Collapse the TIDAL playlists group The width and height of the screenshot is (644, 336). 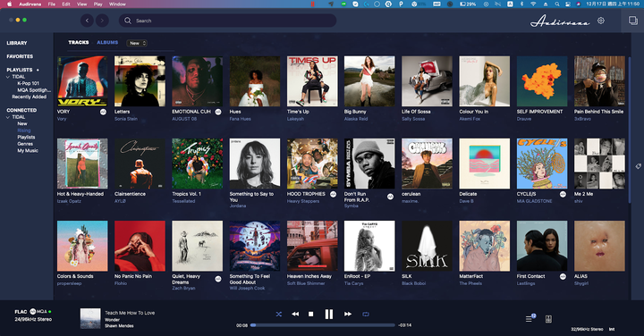click(8, 77)
